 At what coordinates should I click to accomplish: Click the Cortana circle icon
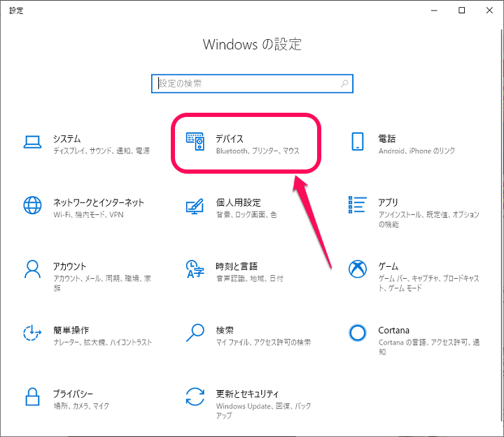click(358, 333)
